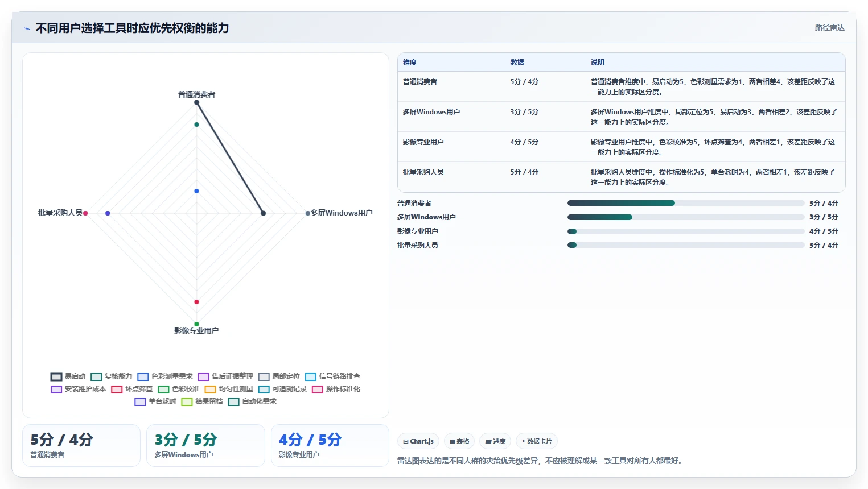Hide the 色彩测量需求 legend series

(165, 376)
